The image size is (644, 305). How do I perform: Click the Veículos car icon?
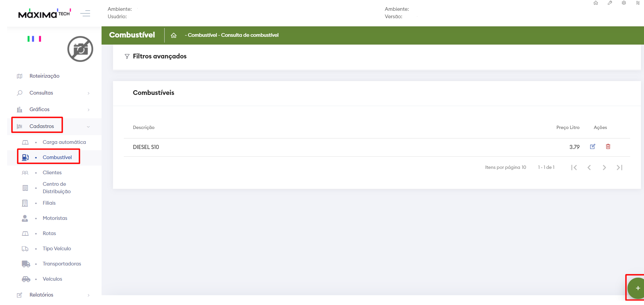[26, 279]
